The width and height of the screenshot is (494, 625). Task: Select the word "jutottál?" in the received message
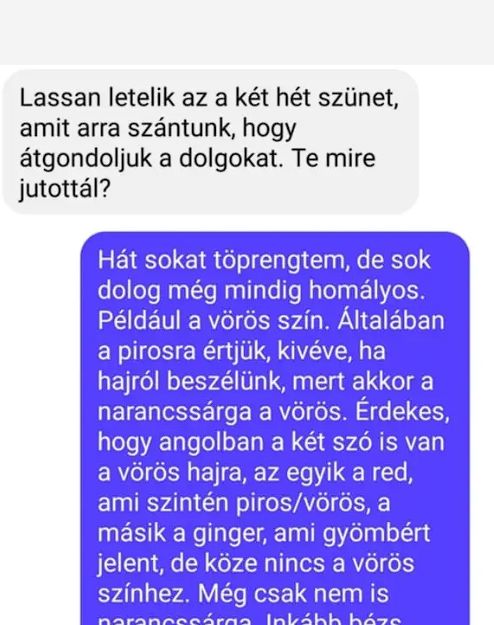point(65,189)
